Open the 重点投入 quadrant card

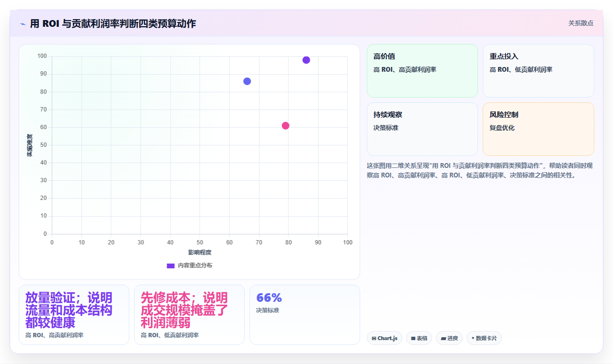coord(538,71)
